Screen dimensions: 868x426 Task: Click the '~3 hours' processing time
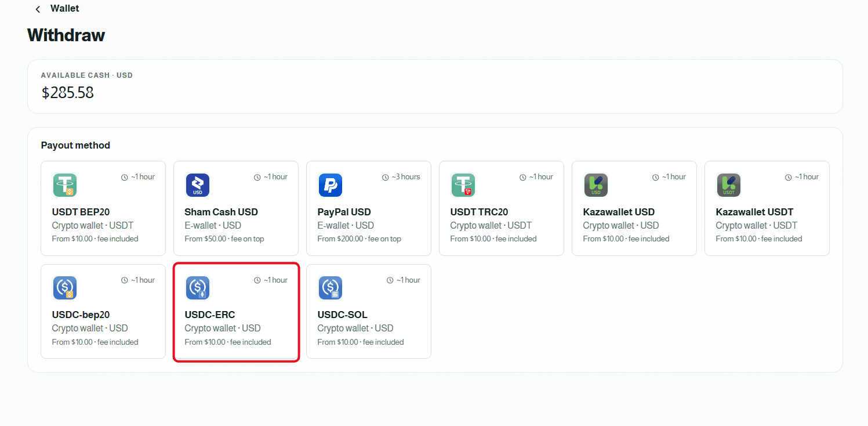[406, 177]
